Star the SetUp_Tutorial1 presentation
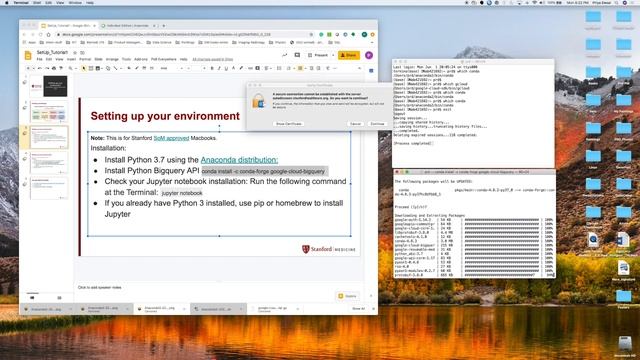The image size is (640, 360). coord(75,53)
